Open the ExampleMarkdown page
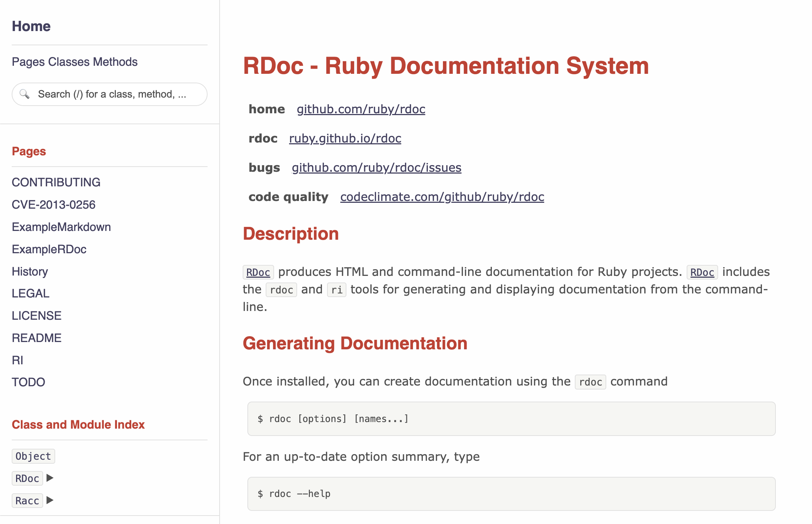This screenshot has width=812, height=524. coord(61,227)
